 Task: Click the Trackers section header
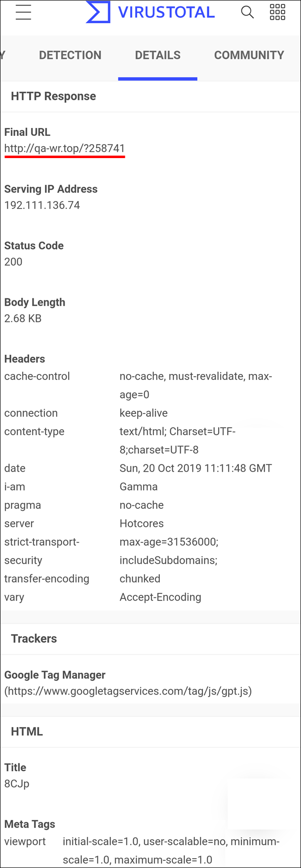pyautogui.click(x=34, y=639)
